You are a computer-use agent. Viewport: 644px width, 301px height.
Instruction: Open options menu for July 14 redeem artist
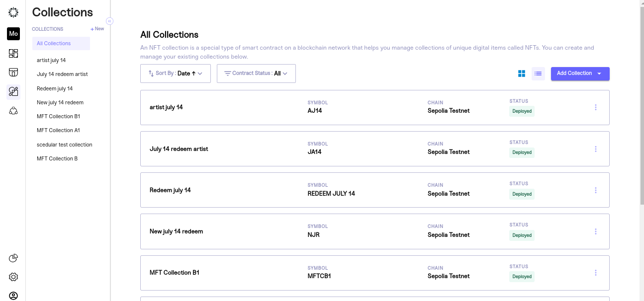[x=596, y=149]
